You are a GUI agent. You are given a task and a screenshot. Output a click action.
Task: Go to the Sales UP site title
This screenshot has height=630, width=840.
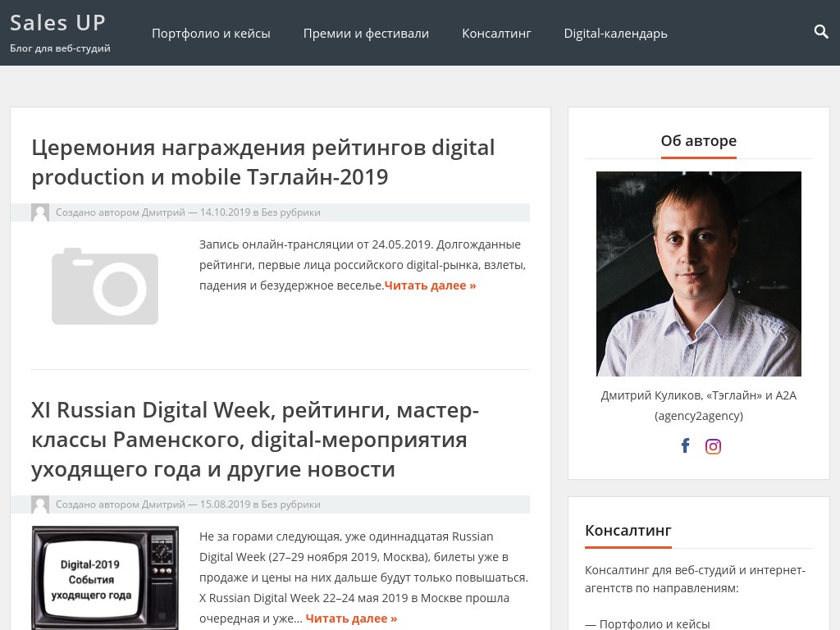(58, 22)
